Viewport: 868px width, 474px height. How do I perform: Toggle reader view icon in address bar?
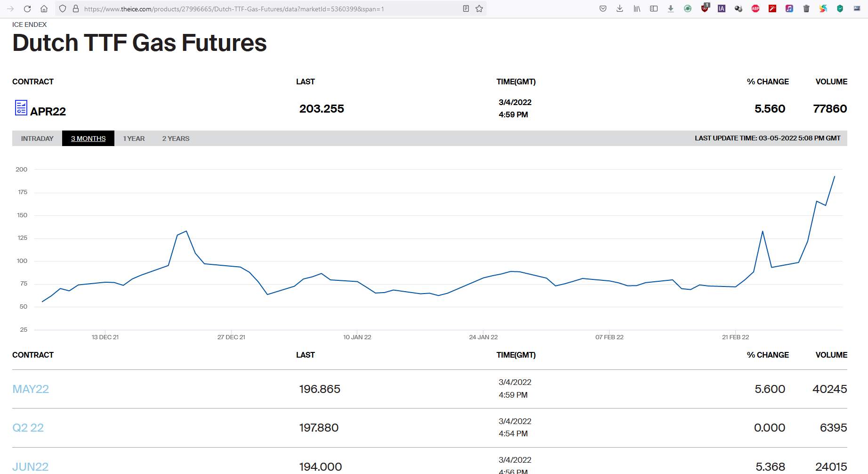(x=466, y=9)
